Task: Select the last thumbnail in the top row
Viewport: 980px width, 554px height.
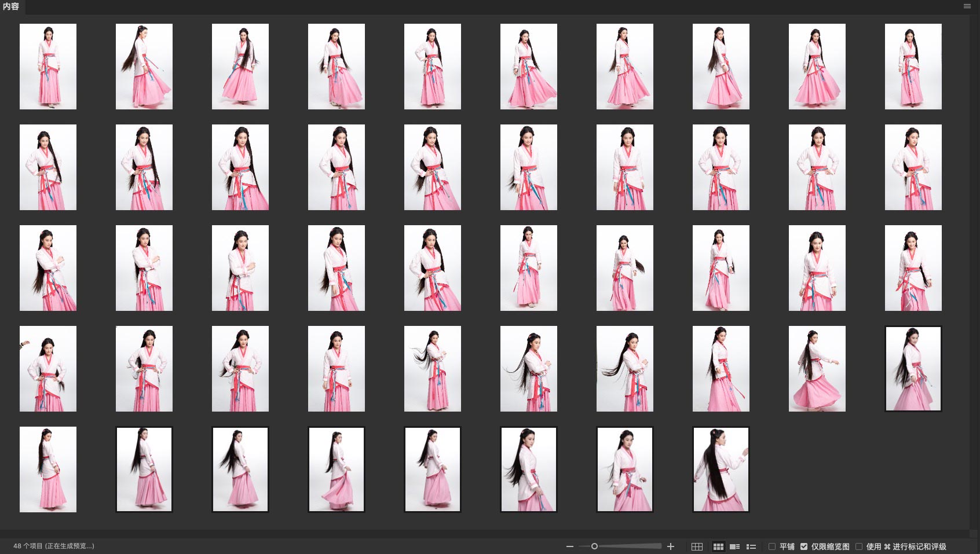Action: tap(913, 67)
